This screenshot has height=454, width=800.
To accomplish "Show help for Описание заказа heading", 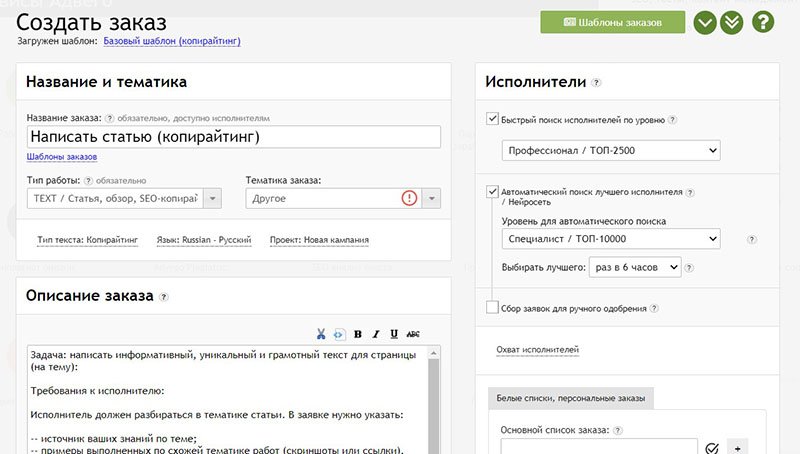I will pos(164,297).
